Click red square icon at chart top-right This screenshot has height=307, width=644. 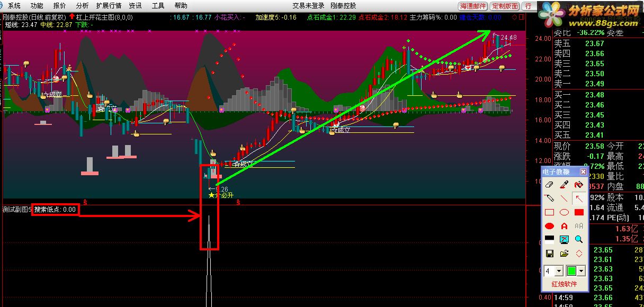click(x=522, y=17)
